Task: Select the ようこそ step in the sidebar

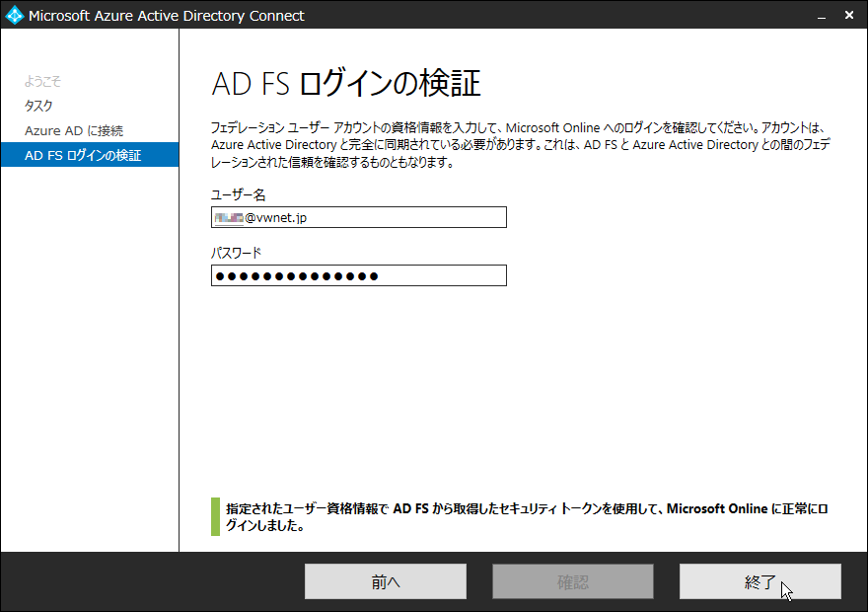Action: [x=42, y=81]
